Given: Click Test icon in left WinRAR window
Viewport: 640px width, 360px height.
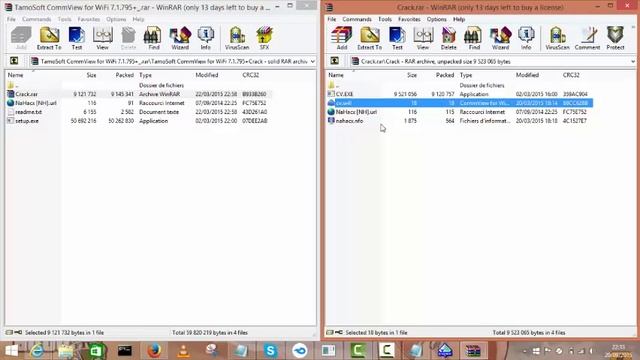Looking at the screenshot, I should pos(76,38).
